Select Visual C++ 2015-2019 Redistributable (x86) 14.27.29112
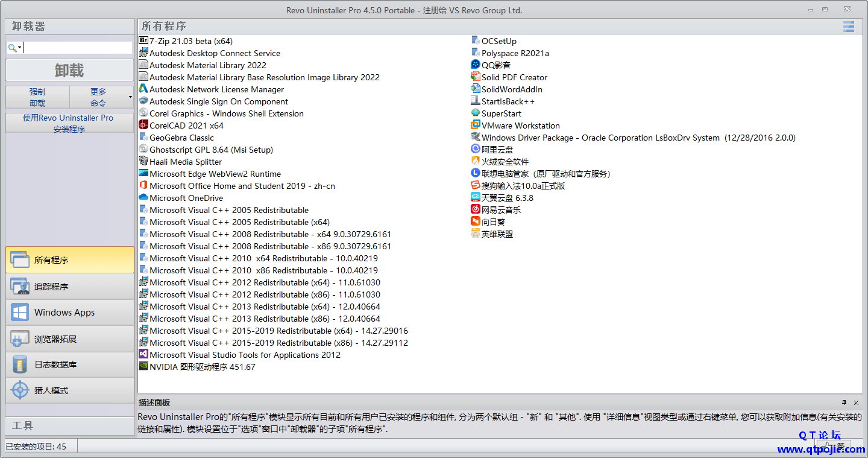Screen dimensions: 868x458 click(x=274, y=343)
